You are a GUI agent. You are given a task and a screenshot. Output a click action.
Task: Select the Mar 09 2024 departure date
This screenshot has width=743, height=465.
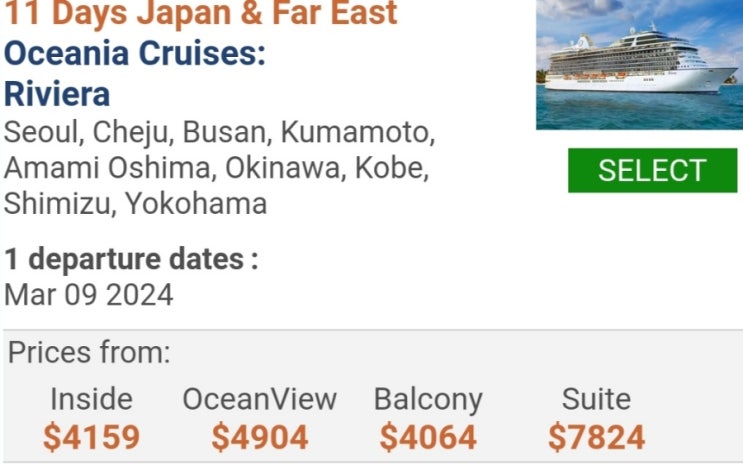pyautogui.click(x=89, y=295)
